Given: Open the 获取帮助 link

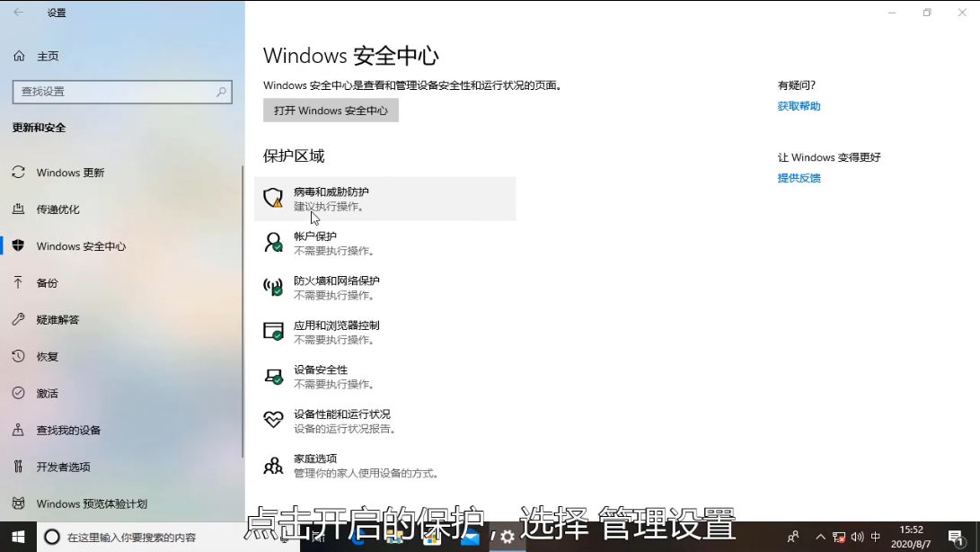Looking at the screenshot, I should pos(798,105).
